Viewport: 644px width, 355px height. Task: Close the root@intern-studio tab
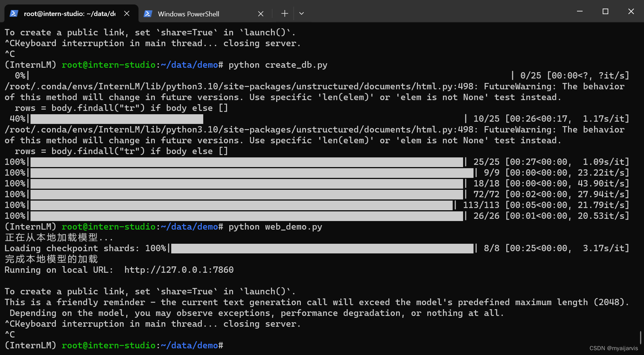coord(127,13)
